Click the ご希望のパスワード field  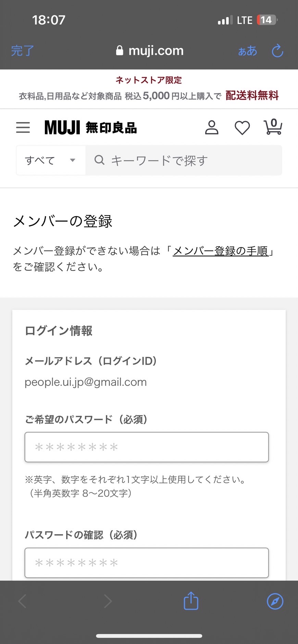point(147,447)
